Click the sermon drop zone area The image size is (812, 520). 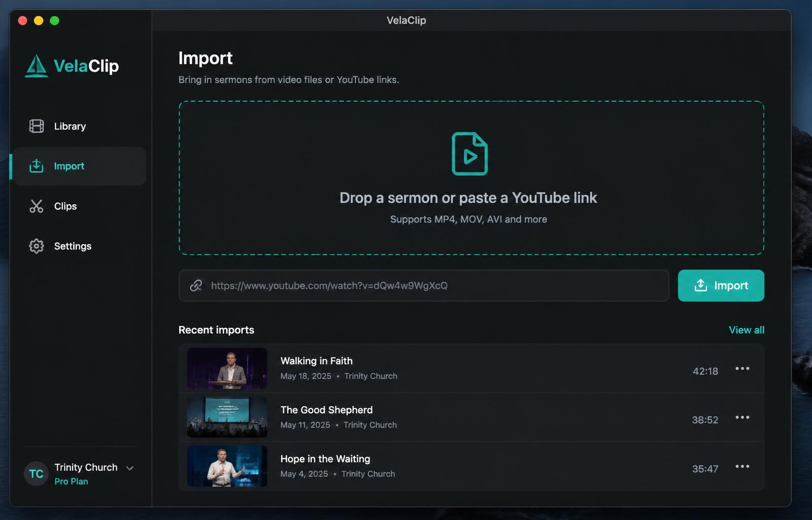tap(471, 178)
